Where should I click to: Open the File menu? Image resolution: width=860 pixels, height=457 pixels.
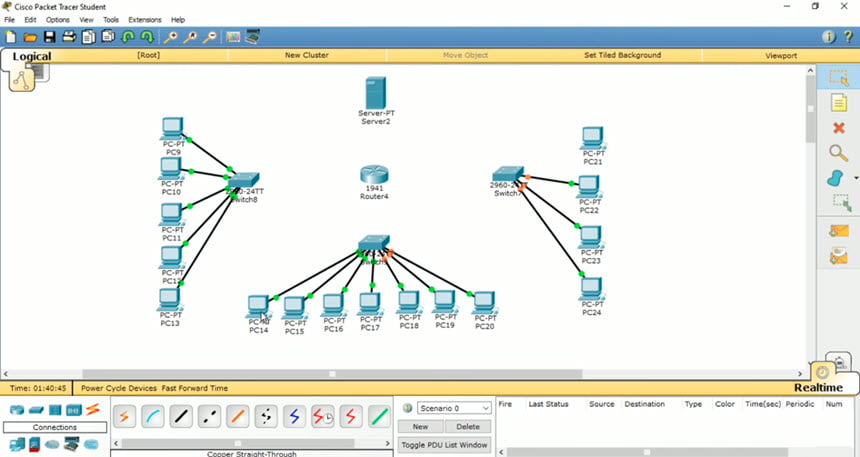pyautogui.click(x=9, y=19)
